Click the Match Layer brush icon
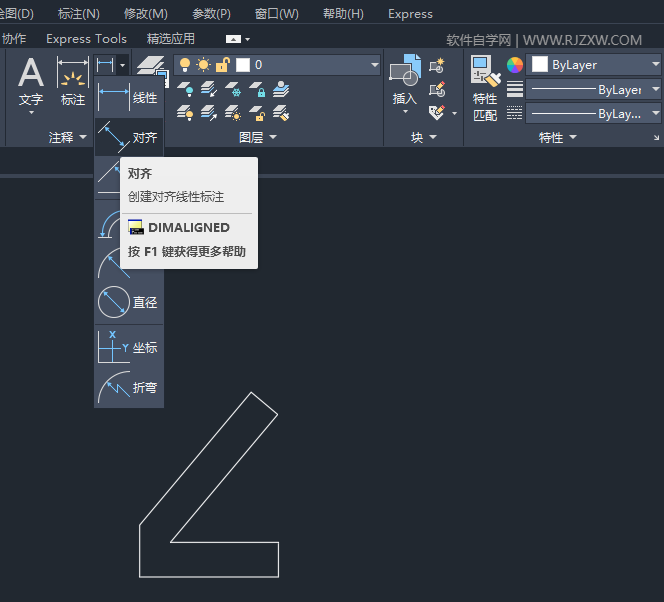Image resolution: width=664 pixels, height=602 pixels. pyautogui.click(x=281, y=113)
